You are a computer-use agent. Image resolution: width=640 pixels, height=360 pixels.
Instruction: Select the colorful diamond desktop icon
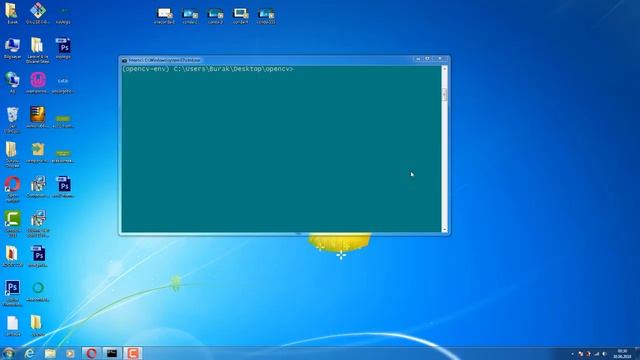point(38,13)
